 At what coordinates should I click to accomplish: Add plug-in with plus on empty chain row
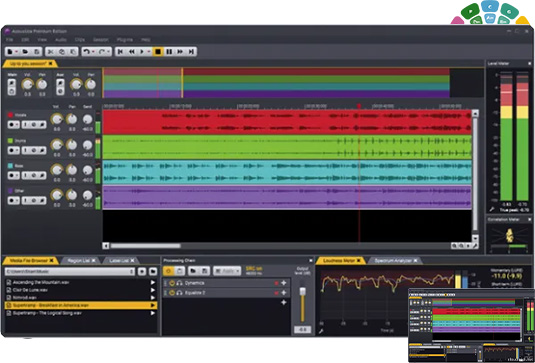283,302
